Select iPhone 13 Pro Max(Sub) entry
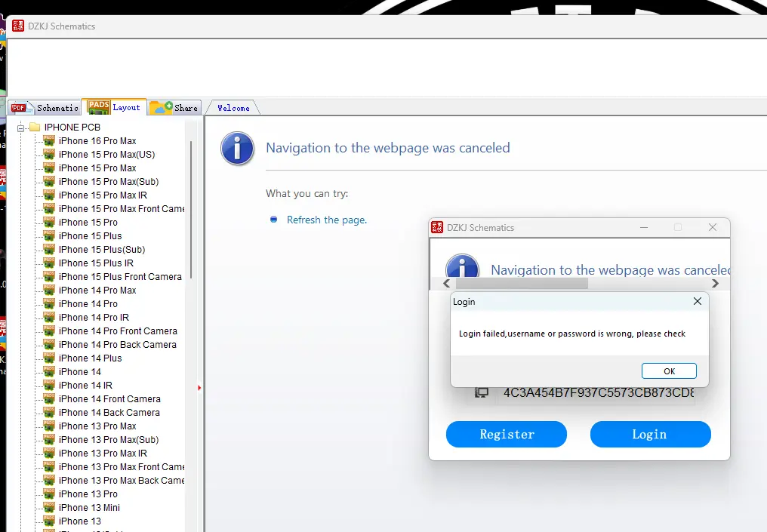The width and height of the screenshot is (767, 532). (x=109, y=440)
